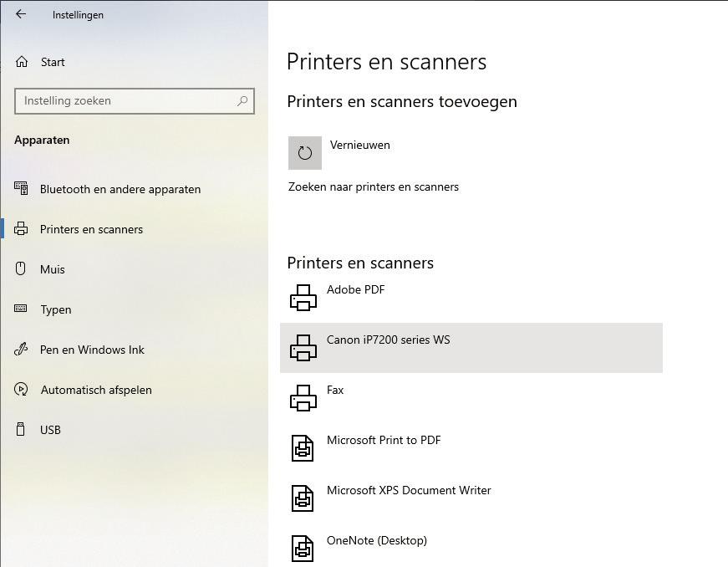Click the OneNote (Desktop) printer icon
728x567 pixels.
tap(303, 549)
